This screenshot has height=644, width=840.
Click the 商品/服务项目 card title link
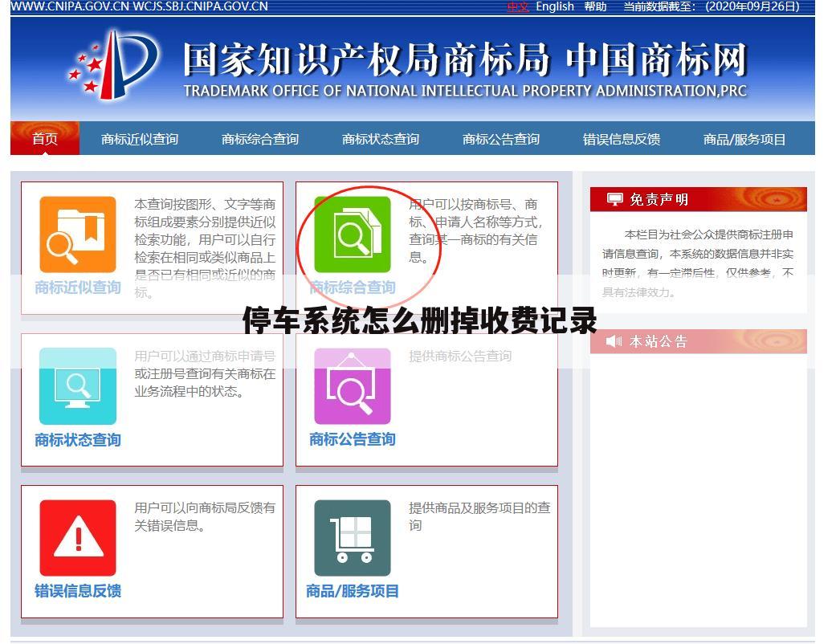[x=353, y=591]
